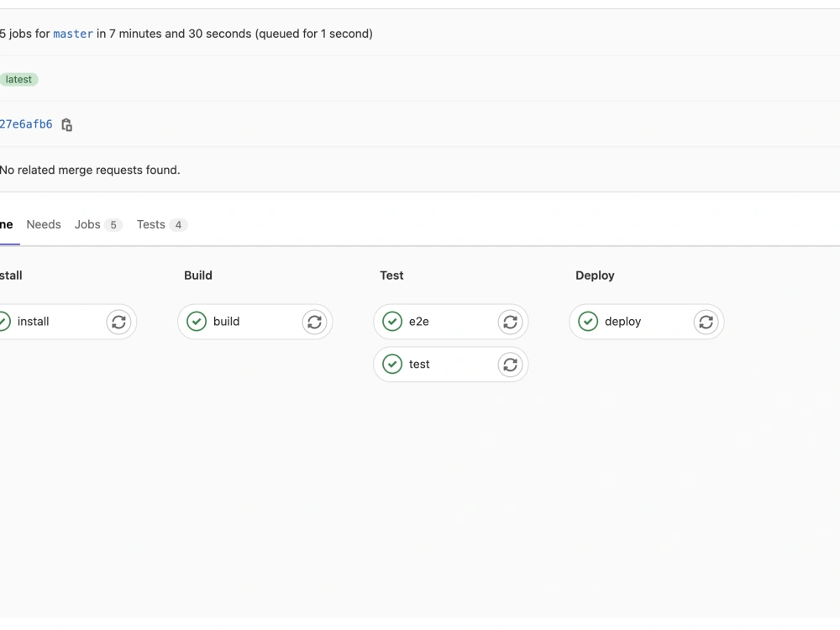Screen dimensions: 840x630
Task: Open commit 27e6afb6 link
Action: (x=26, y=125)
